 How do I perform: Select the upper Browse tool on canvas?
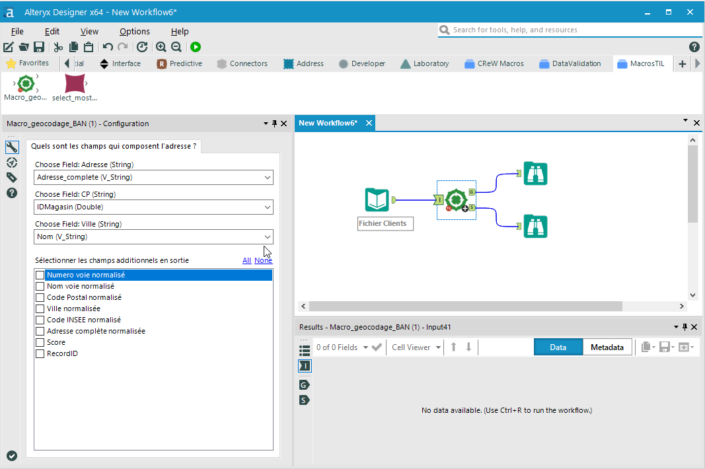[x=535, y=174]
